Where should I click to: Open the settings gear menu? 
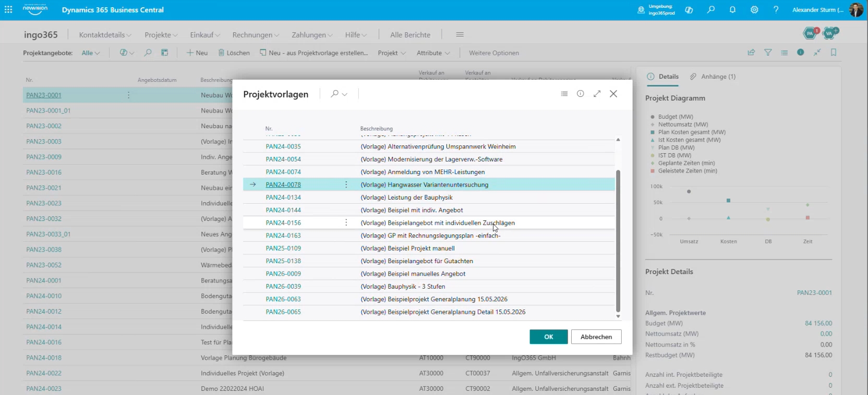click(754, 10)
